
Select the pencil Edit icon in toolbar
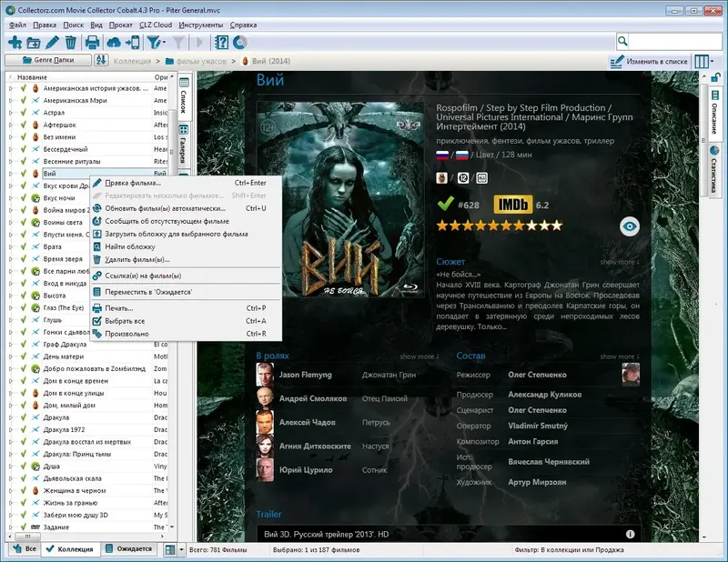click(x=50, y=42)
